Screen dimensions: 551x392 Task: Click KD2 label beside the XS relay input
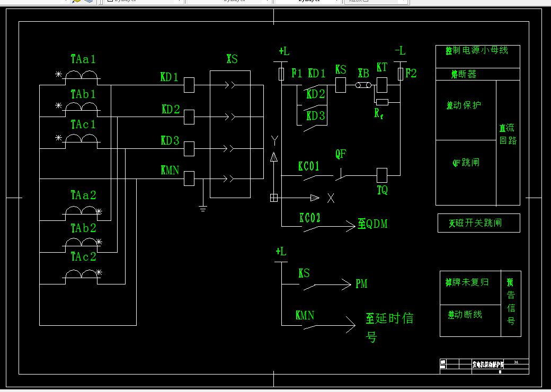click(171, 109)
